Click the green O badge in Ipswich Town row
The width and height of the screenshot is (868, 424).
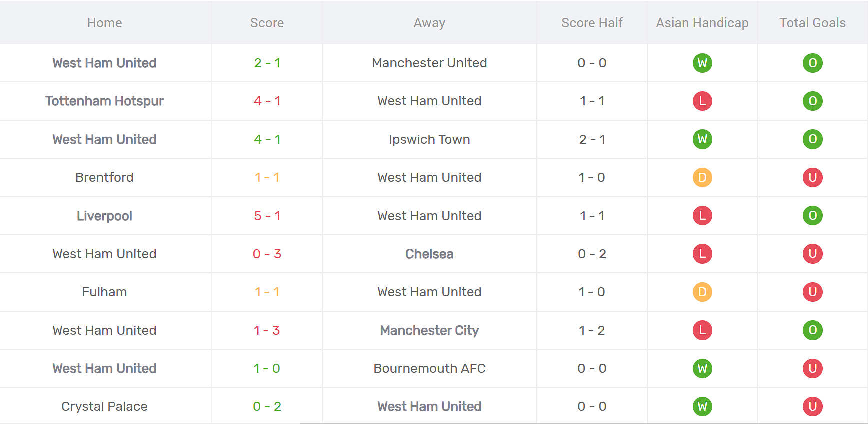pos(812,139)
